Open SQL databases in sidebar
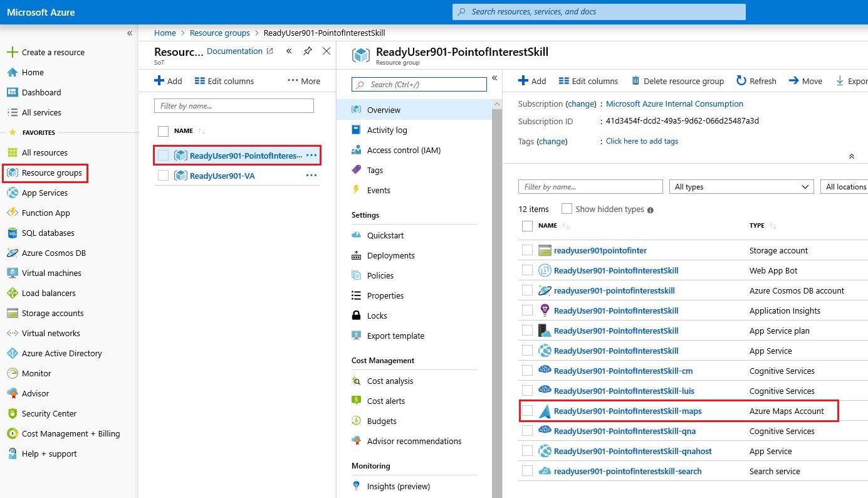 click(48, 233)
